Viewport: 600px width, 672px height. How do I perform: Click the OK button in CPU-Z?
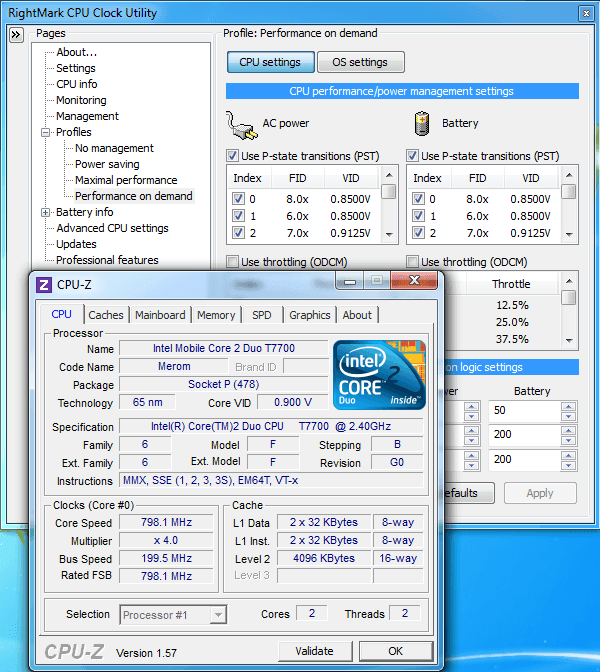click(396, 651)
